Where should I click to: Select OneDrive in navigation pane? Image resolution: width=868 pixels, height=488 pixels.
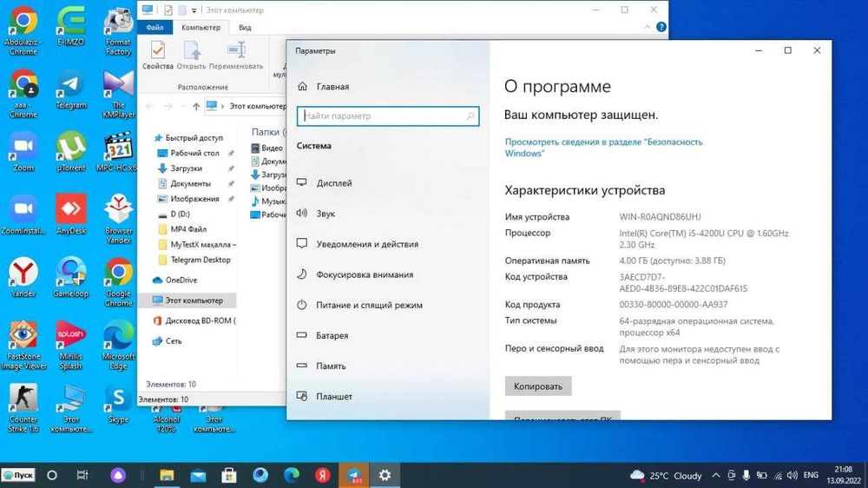click(174, 280)
